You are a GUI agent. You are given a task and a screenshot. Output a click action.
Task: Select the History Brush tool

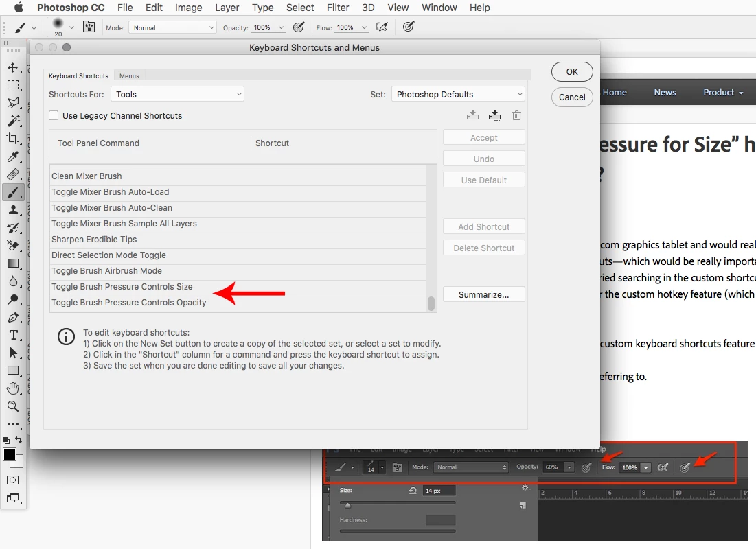13,228
